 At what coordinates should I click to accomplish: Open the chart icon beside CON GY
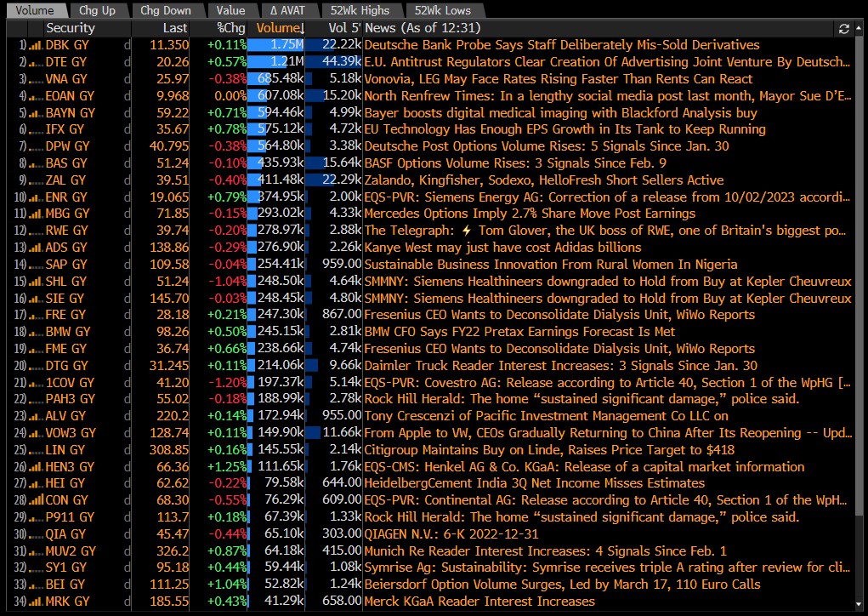[x=36, y=500]
